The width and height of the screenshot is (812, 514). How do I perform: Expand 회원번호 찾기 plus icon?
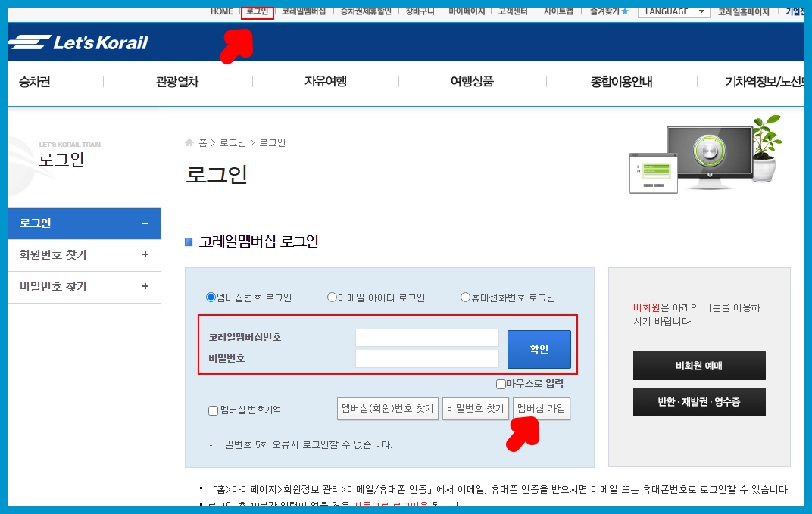tap(145, 254)
